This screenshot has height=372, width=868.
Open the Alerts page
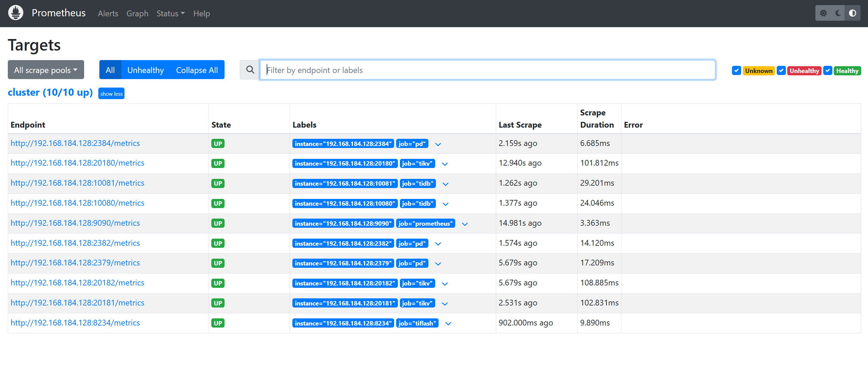(108, 13)
